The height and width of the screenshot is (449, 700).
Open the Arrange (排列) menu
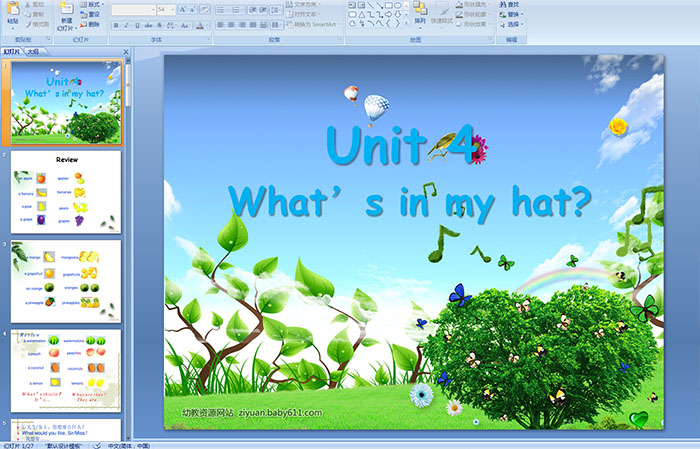420,13
